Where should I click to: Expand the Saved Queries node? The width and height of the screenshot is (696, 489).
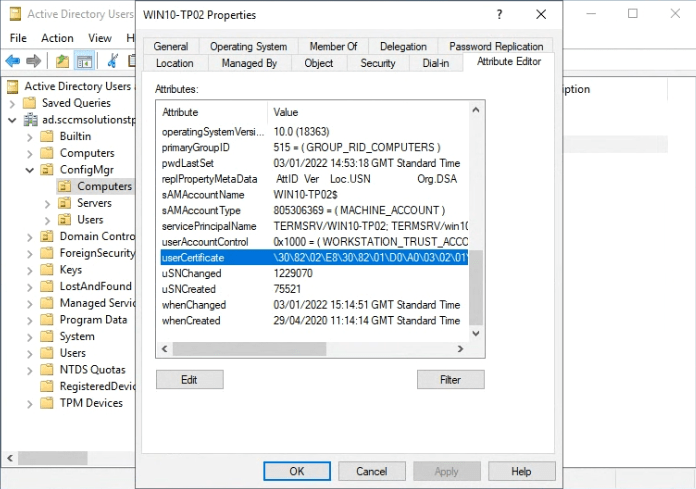[14, 103]
